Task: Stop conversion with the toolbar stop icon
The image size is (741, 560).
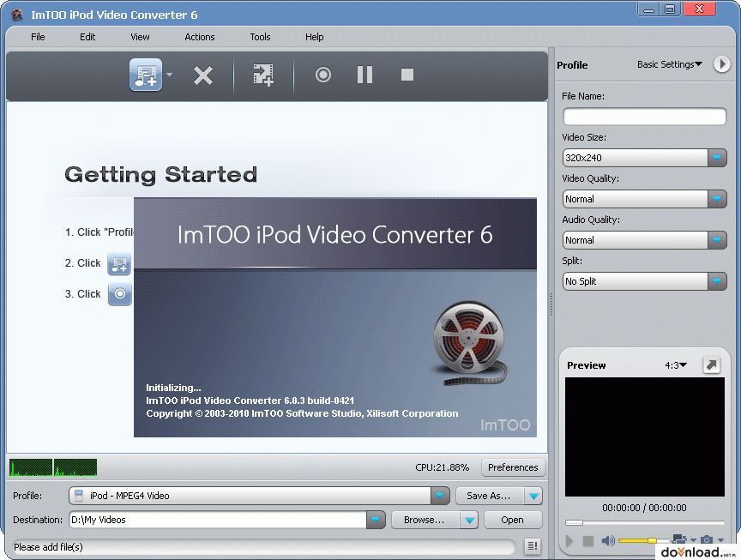Action: [x=407, y=75]
